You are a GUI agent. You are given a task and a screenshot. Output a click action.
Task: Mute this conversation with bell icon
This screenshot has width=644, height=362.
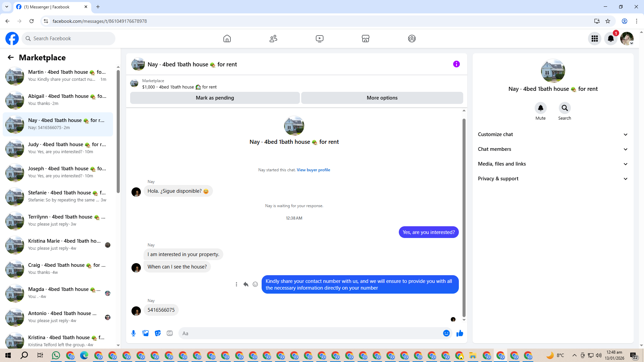(x=540, y=108)
